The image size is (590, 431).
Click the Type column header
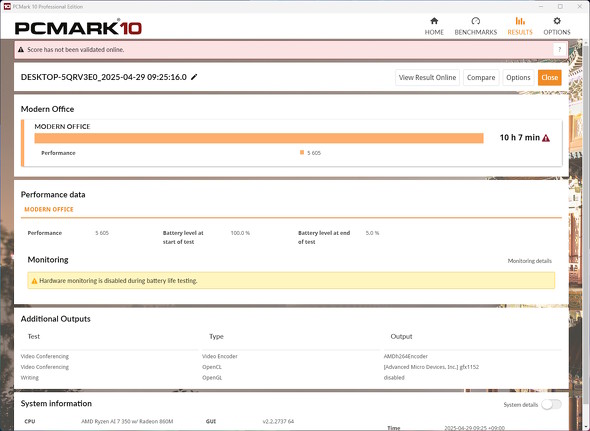point(216,337)
